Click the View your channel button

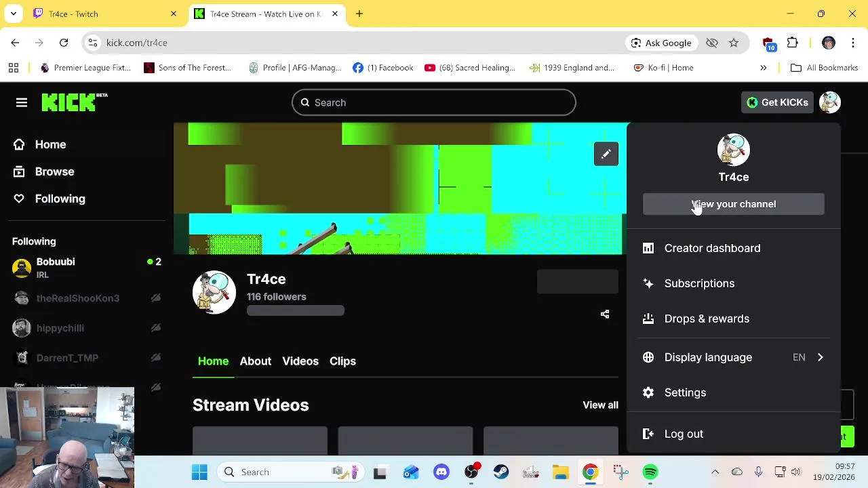[734, 204]
